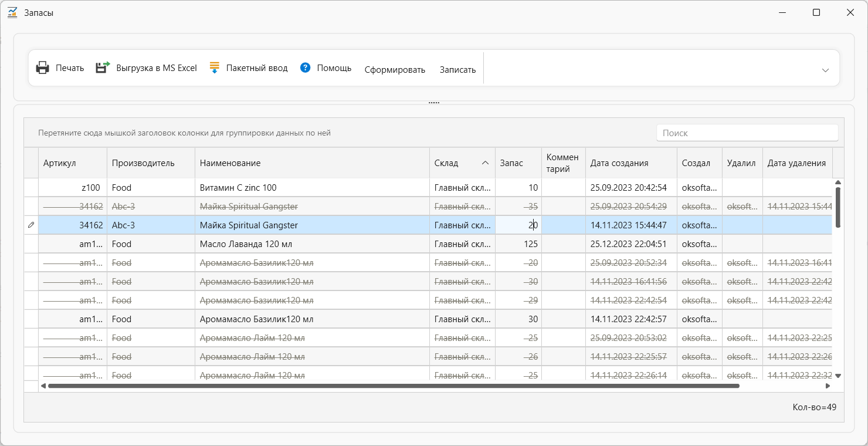The image size is (868, 446).
Task: Click the Выгрузка в MS Excel label
Action: [x=157, y=68]
